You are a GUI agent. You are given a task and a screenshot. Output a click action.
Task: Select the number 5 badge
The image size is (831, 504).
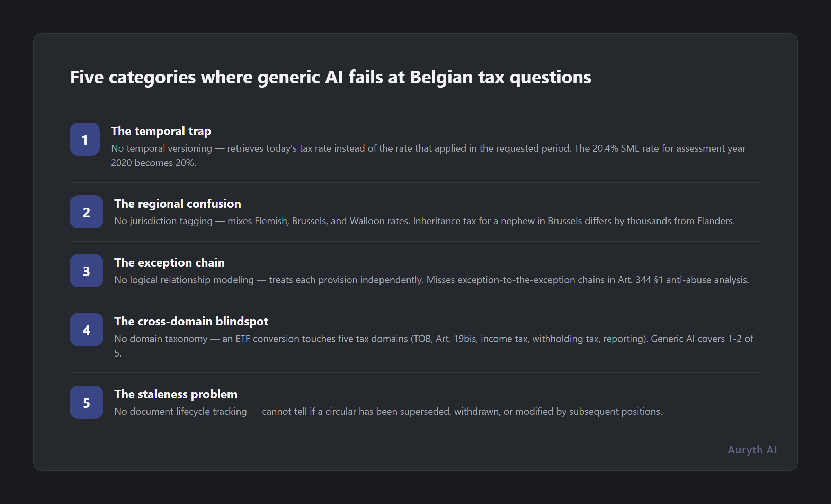click(x=87, y=402)
